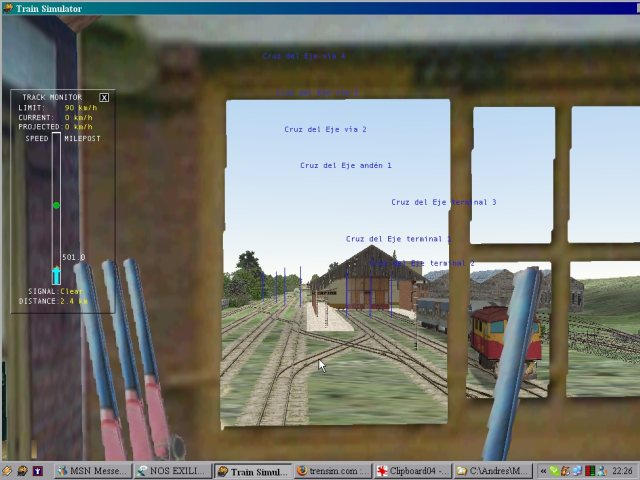Click the second quick launch icon
Image resolution: width=640 pixels, height=480 pixels.
tap(23, 471)
